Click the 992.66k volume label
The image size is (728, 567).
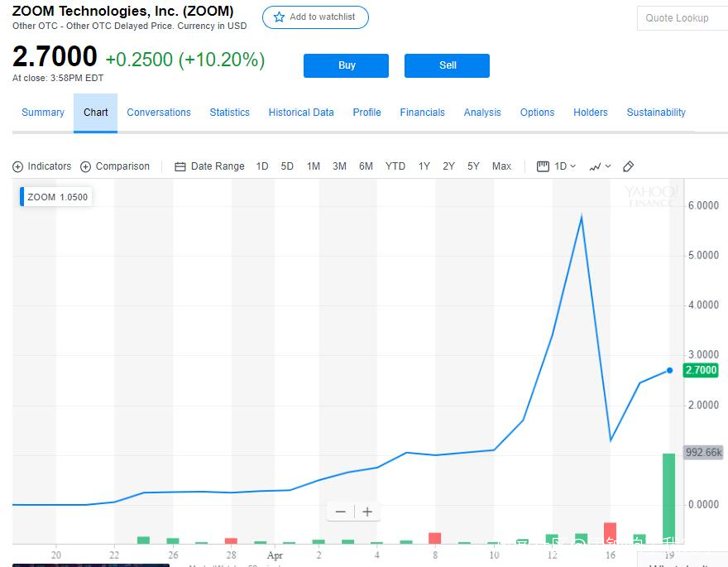click(703, 452)
